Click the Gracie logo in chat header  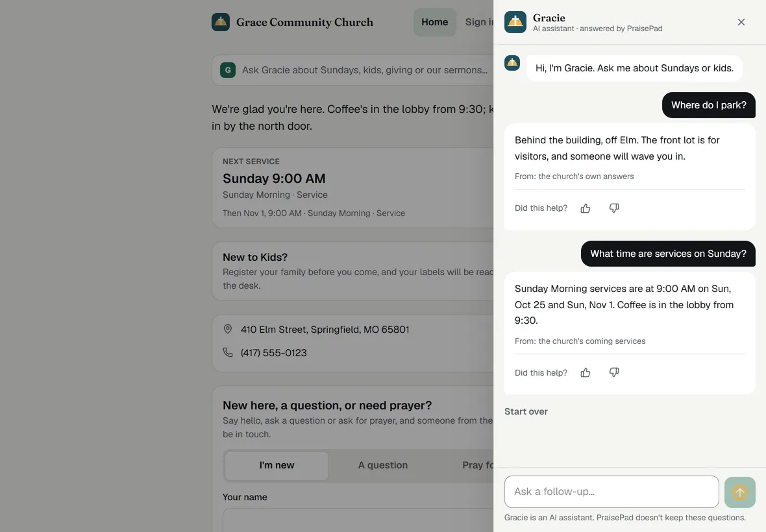click(515, 22)
